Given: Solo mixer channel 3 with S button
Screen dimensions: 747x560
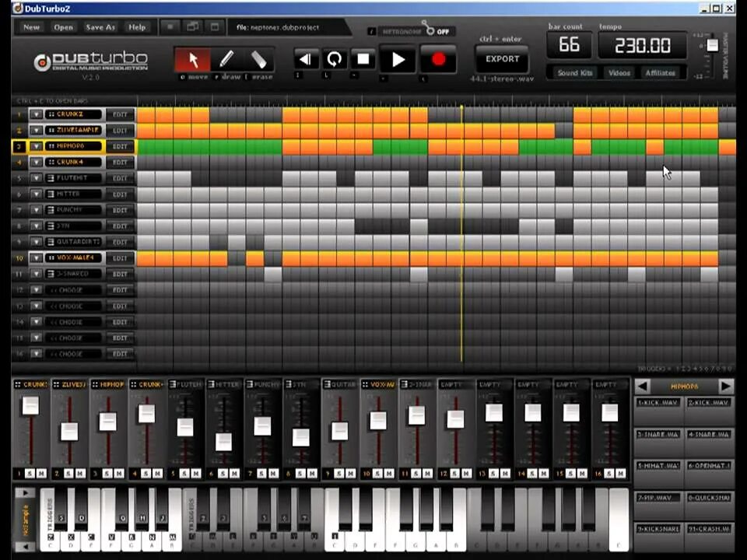Looking at the screenshot, I should pyautogui.click(x=107, y=474).
